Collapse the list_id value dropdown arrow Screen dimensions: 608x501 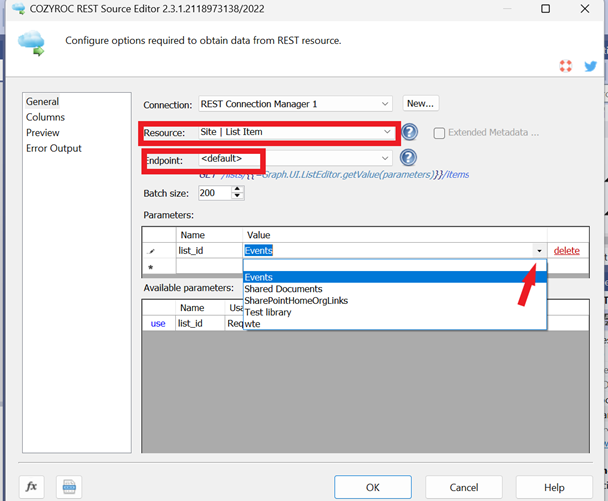(540, 251)
